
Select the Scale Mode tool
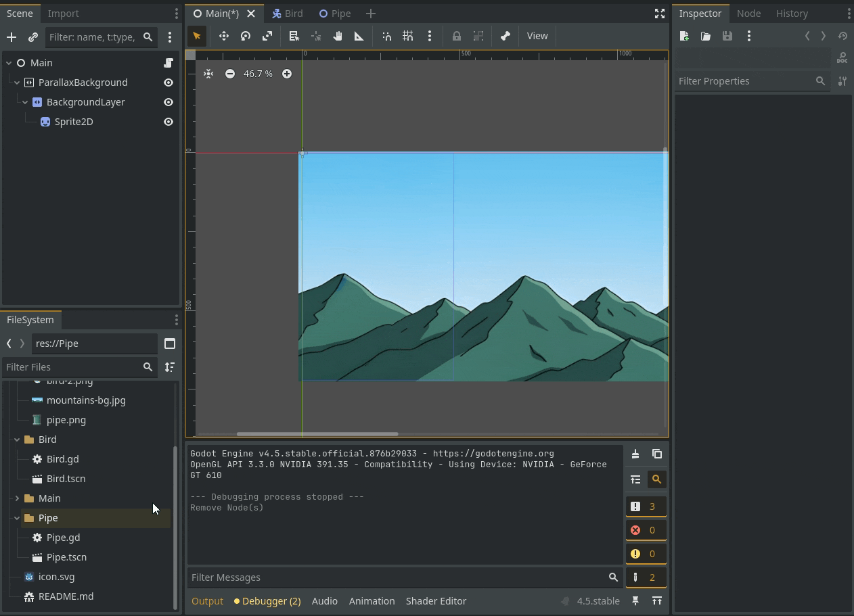point(267,37)
